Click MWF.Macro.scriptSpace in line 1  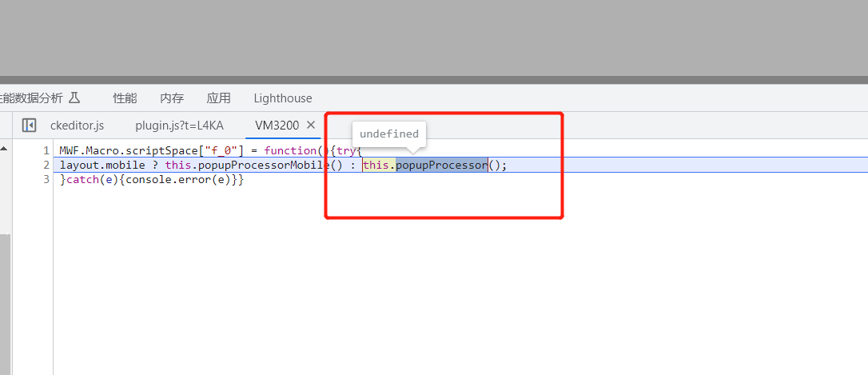pos(129,150)
